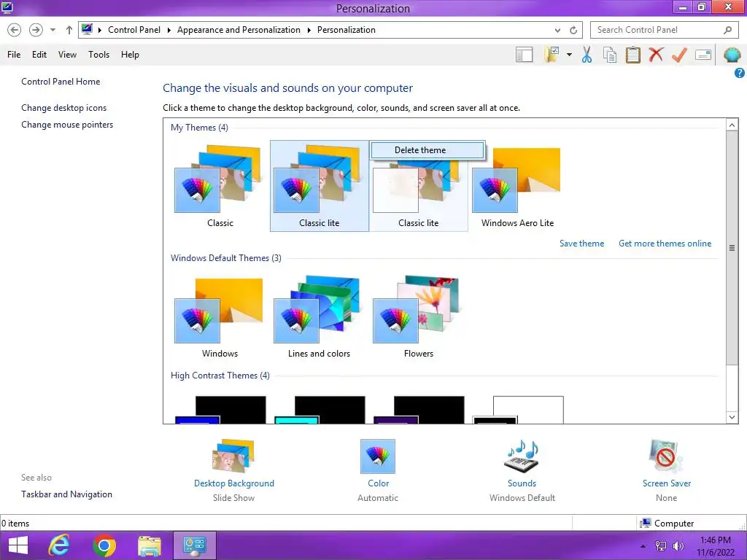Click Control Panel segment in address bar

(x=134, y=30)
